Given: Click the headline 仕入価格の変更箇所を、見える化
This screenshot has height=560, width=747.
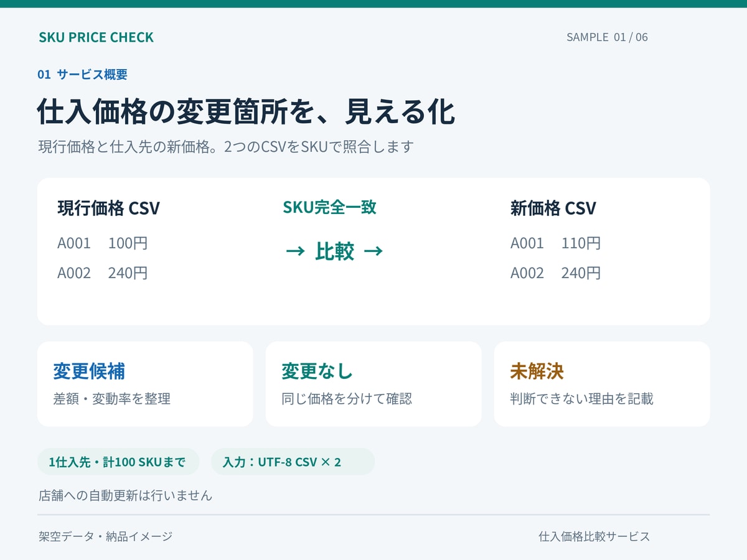Looking at the screenshot, I should point(246,112).
